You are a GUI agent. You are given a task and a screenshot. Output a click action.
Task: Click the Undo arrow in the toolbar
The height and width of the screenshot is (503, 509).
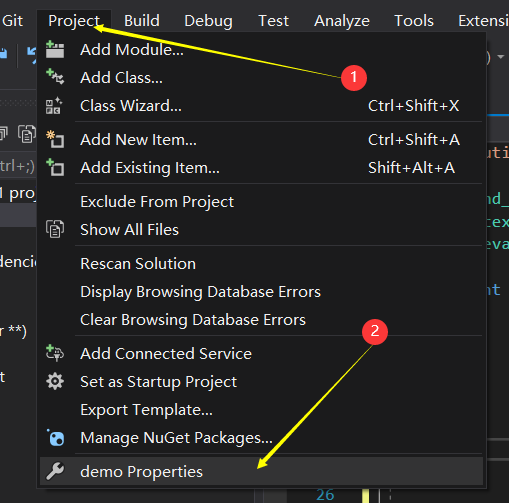(32, 55)
